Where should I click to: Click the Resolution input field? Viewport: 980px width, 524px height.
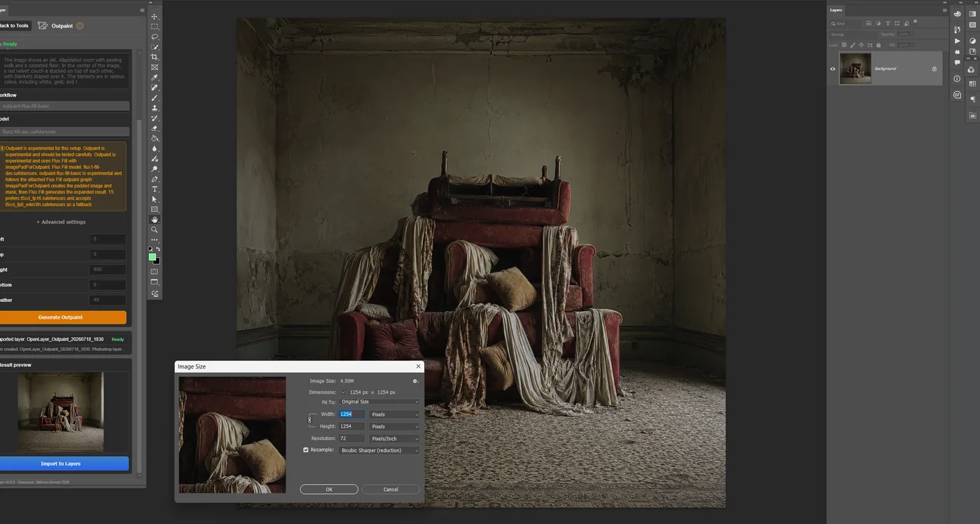[351, 439]
